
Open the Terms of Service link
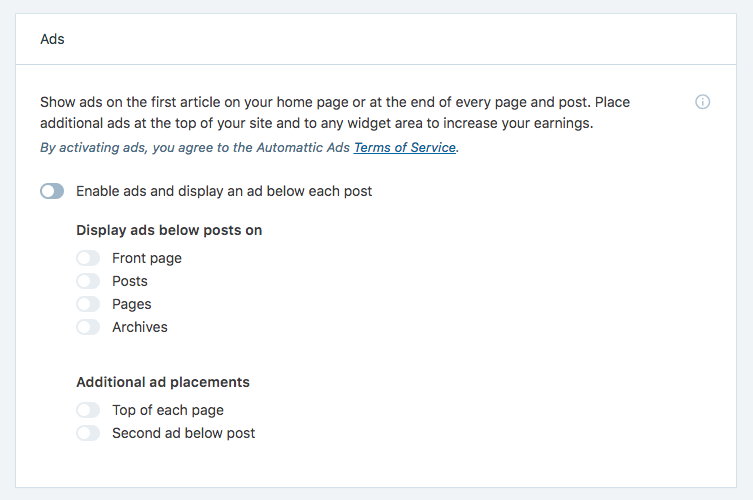coord(405,147)
